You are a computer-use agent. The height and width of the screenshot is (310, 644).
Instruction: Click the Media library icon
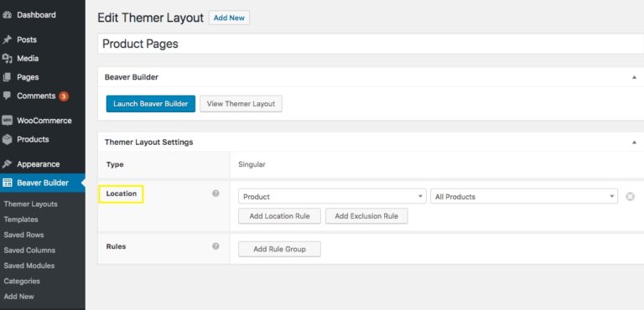(x=7, y=59)
